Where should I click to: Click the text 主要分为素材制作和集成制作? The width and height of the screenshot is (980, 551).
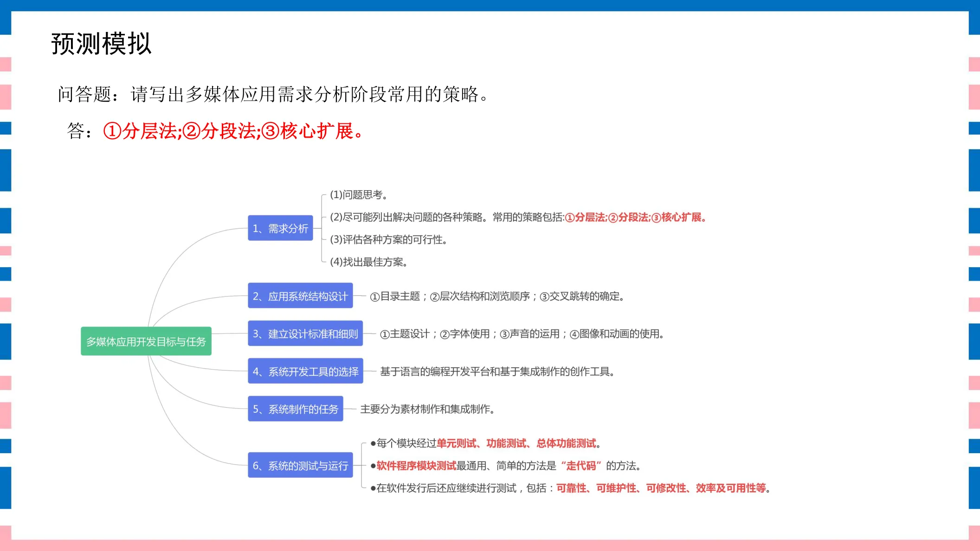pyautogui.click(x=427, y=409)
